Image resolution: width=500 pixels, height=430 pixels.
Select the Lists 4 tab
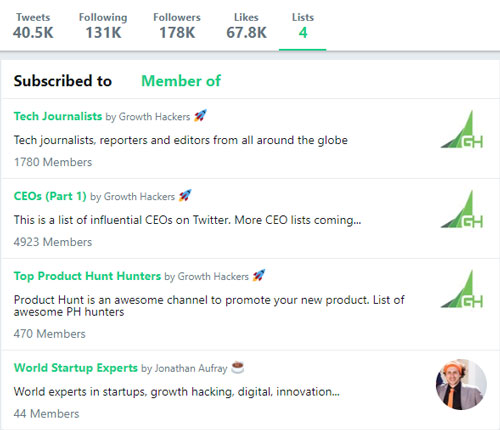[303, 26]
